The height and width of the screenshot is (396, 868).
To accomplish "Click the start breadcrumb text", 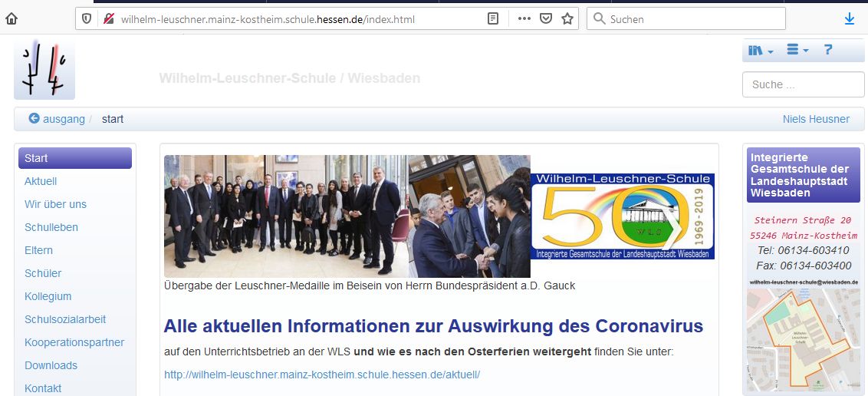I will pos(113,119).
